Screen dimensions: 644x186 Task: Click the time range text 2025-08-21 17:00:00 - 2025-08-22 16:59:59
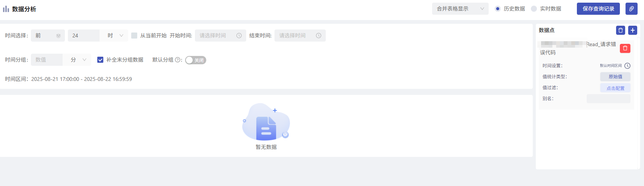pyautogui.click(x=81, y=79)
